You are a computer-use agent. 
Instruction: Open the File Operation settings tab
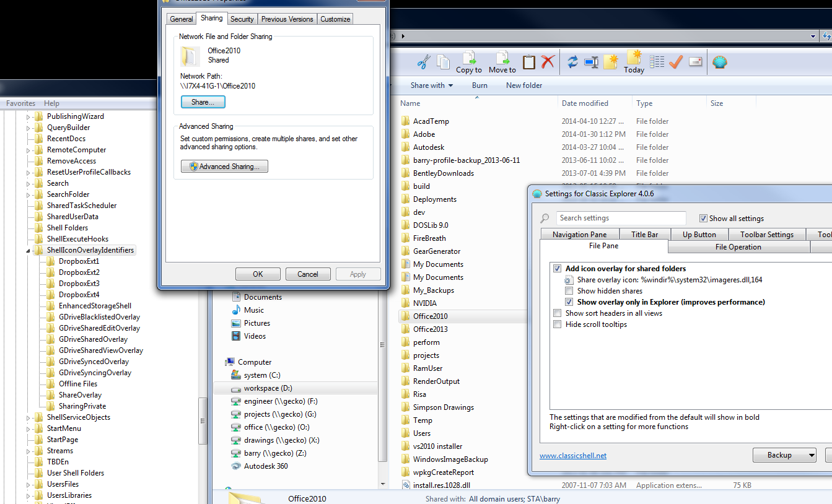coord(738,247)
